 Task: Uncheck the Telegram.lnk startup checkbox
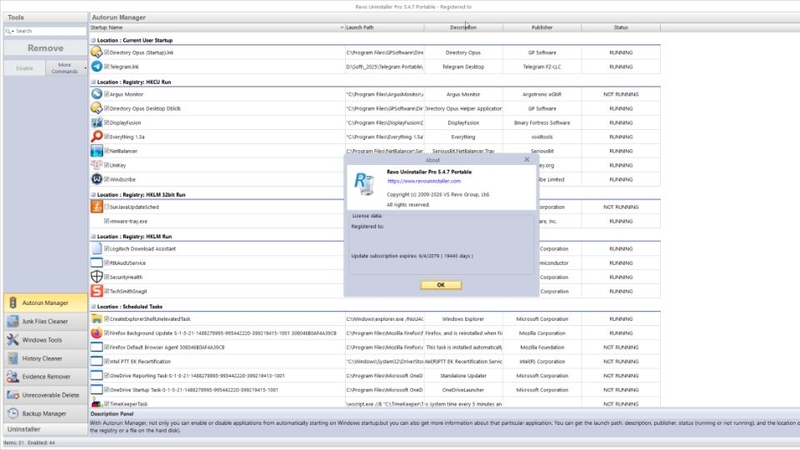click(x=107, y=66)
